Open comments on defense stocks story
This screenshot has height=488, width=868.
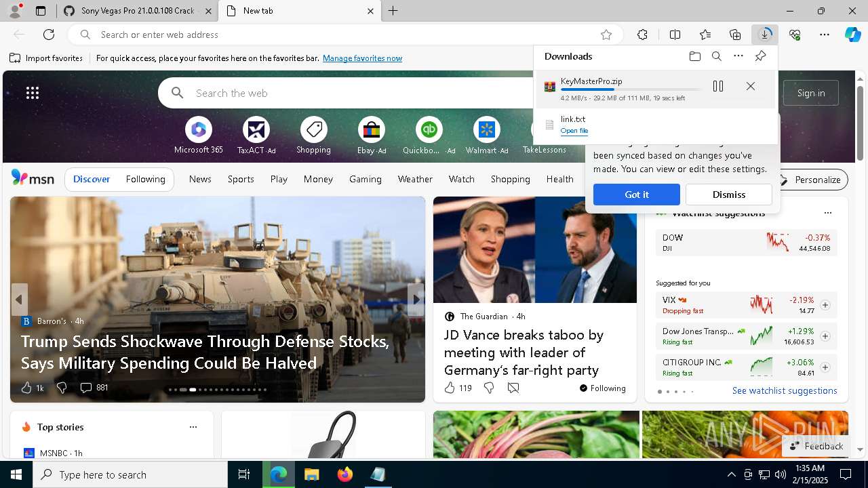click(x=94, y=388)
